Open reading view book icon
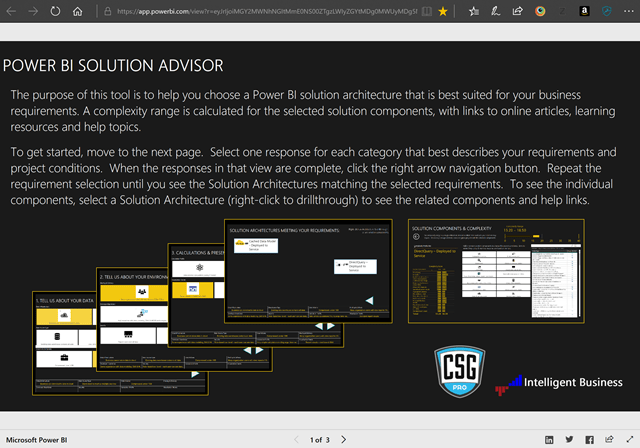This screenshot has height=448, width=640. (427, 11)
